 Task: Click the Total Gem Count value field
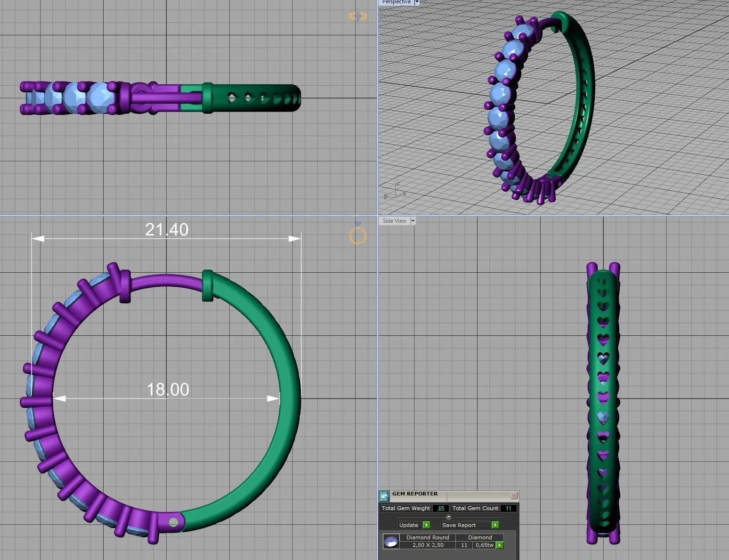coord(508,508)
